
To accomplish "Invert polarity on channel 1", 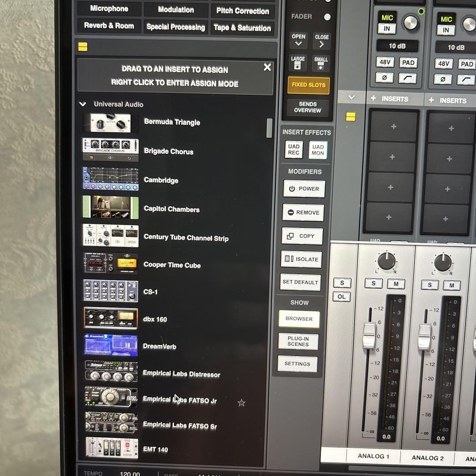I will click(x=384, y=78).
